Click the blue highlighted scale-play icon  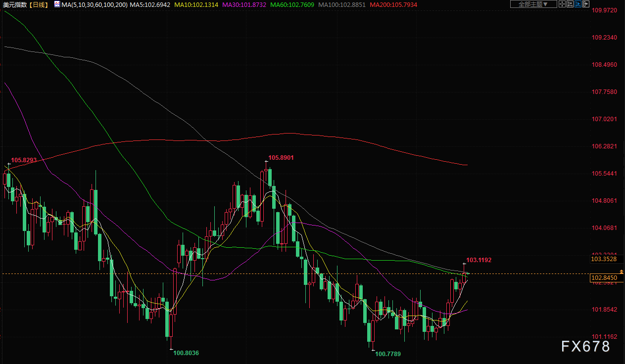[578, 4]
